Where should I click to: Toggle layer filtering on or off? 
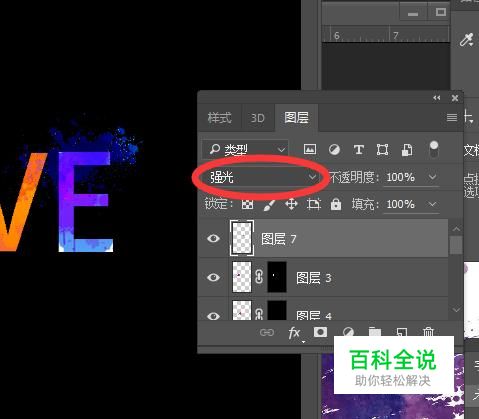(x=434, y=149)
